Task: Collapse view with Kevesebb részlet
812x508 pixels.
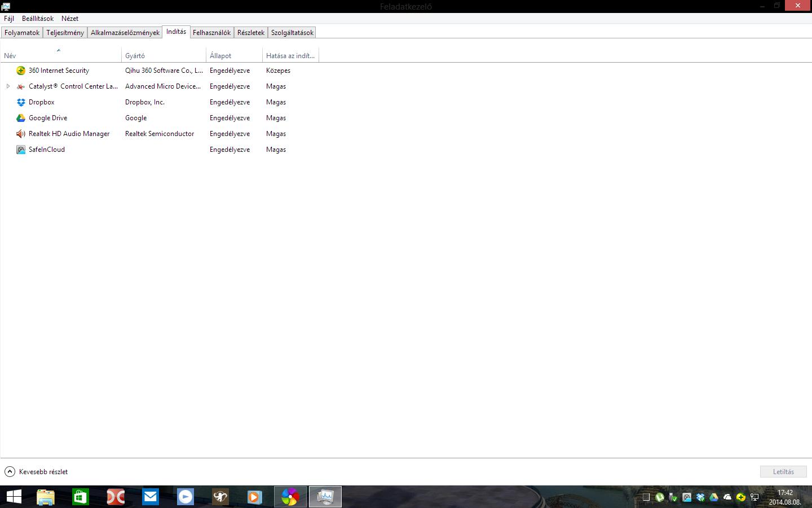Action: 36,472
